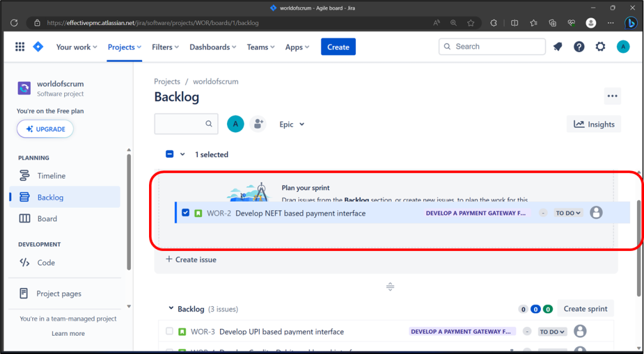Image resolution: width=644 pixels, height=354 pixels.
Task: Click the story point estimate on WOR-2
Action: [543, 213]
